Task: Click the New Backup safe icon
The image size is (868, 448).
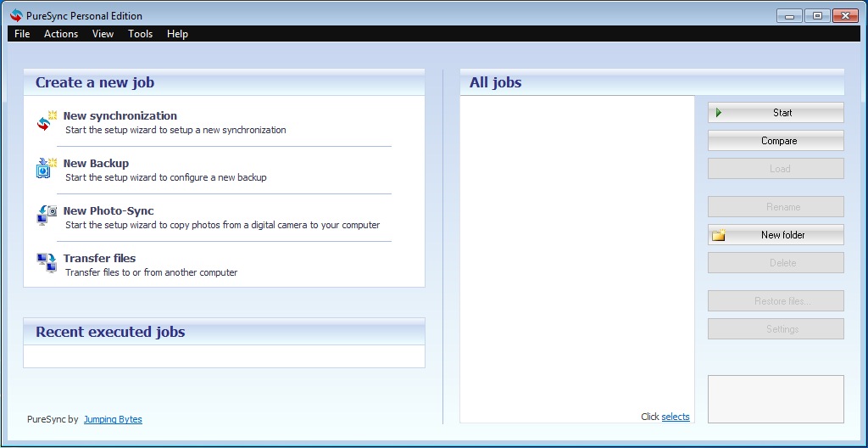Action: point(46,169)
